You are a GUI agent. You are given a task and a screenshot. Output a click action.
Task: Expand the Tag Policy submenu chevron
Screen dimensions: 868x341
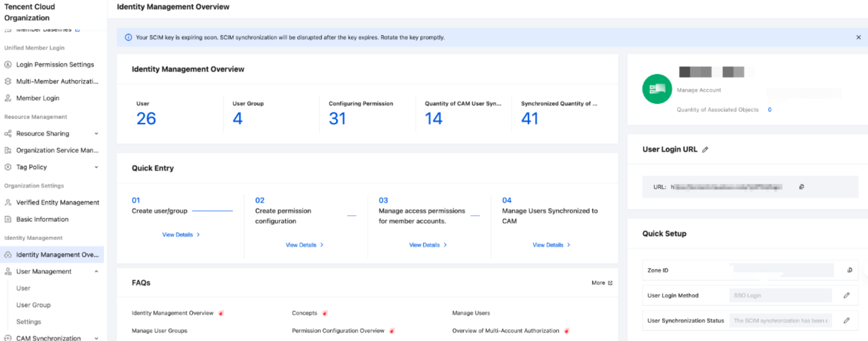click(96, 167)
